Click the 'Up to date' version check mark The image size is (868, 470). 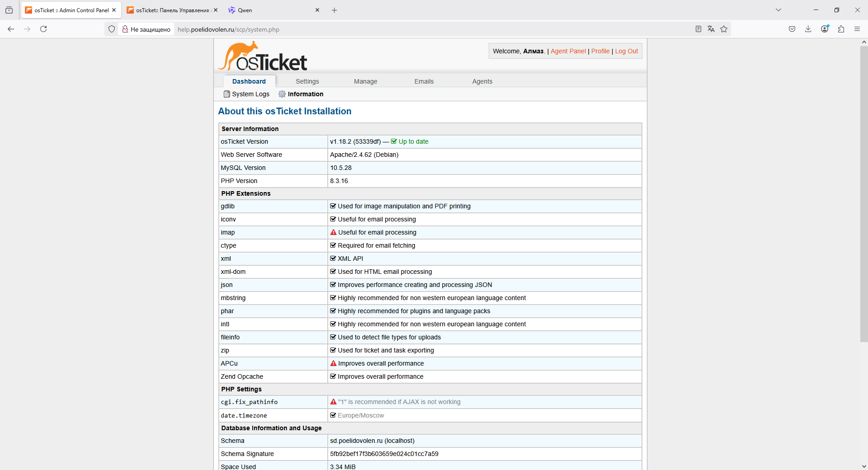coord(394,141)
